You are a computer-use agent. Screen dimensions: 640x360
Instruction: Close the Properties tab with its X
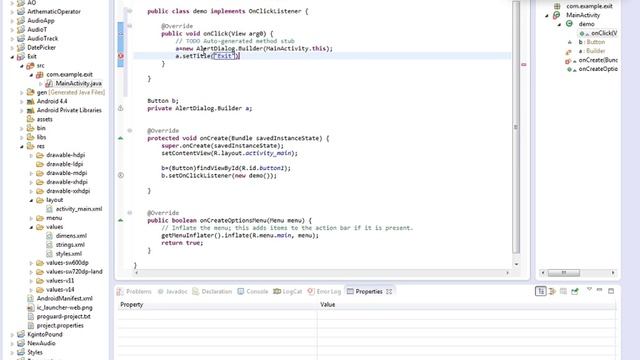coord(389,291)
